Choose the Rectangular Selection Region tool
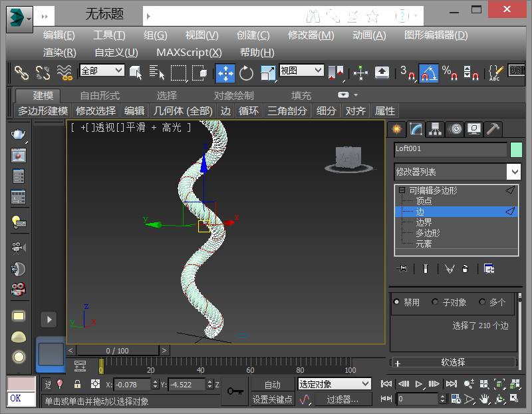Image resolution: width=532 pixels, height=414 pixels. 178,73
